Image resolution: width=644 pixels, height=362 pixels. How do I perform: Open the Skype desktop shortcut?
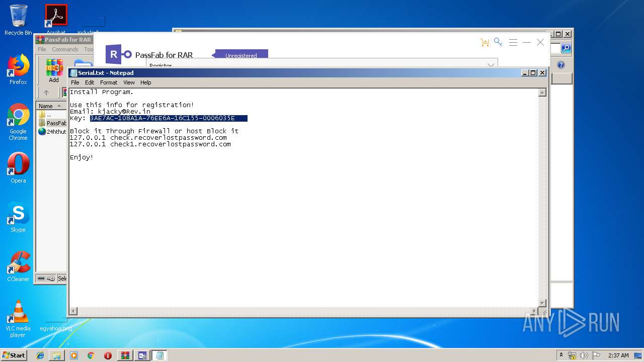tap(18, 217)
